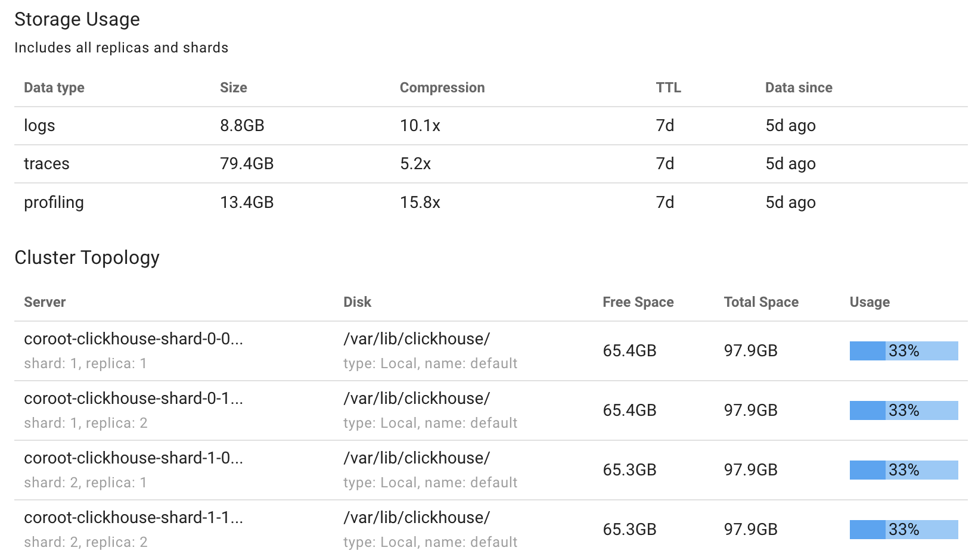Open the coroot-clickhouse-shard-1-0 server details
This screenshot has height=560, width=975.
point(133,458)
